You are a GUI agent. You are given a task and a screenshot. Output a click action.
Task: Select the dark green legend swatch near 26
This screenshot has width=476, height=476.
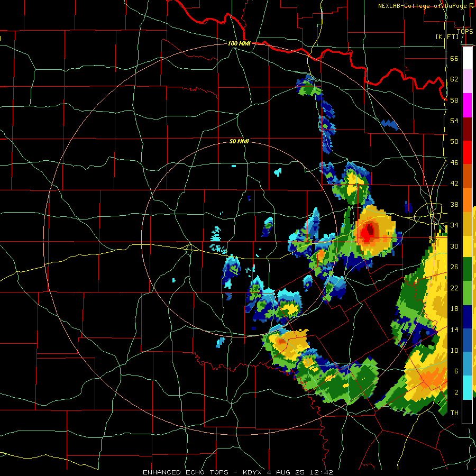467,269
